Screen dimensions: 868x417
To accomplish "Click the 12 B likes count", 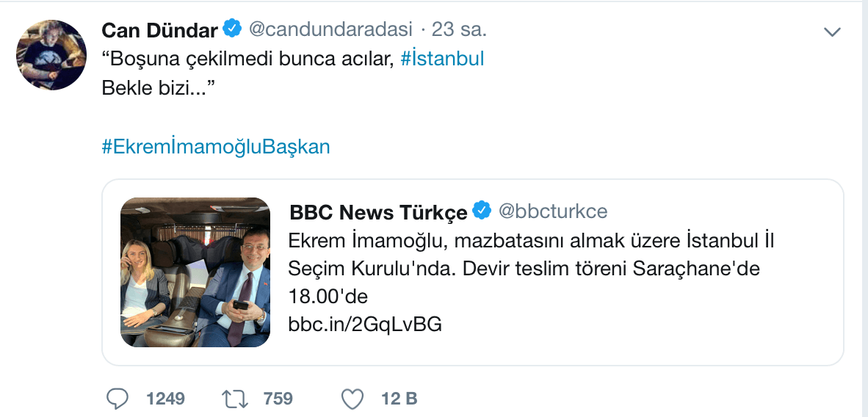I will click(x=399, y=399).
